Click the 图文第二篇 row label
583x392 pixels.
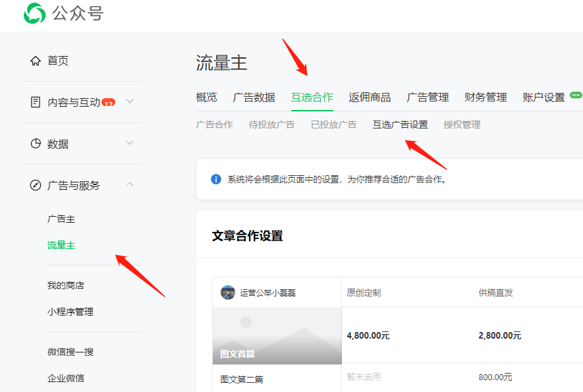coord(242,379)
